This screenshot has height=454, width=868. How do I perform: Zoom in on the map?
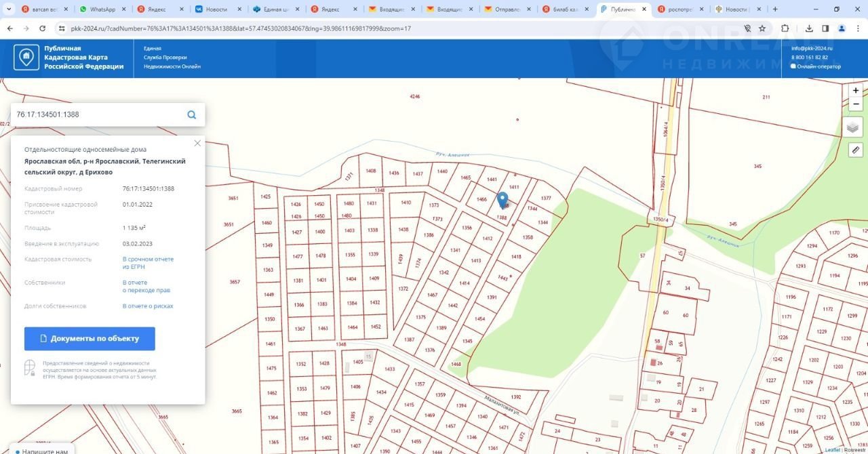(x=856, y=91)
